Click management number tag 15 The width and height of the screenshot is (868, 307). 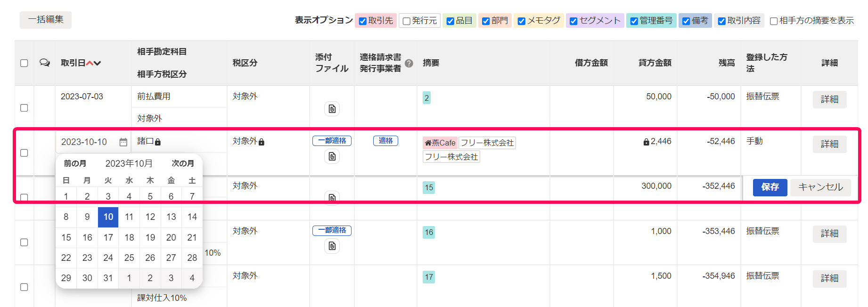click(429, 187)
